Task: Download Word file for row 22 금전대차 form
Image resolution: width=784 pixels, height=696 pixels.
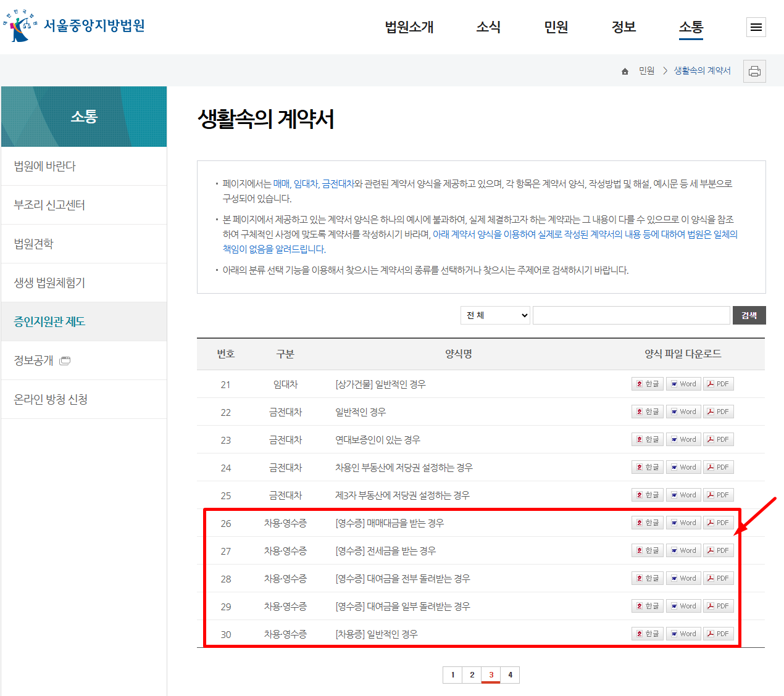Action: [683, 411]
